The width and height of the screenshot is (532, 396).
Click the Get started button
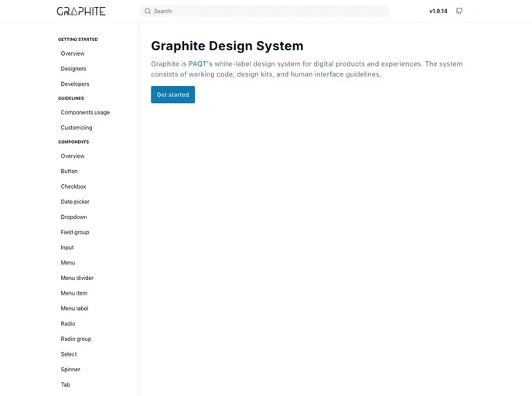coord(172,94)
